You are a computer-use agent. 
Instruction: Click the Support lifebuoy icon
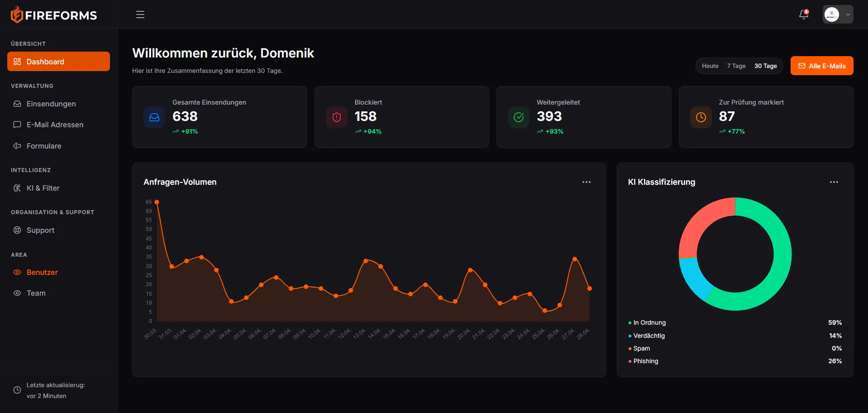(x=17, y=230)
